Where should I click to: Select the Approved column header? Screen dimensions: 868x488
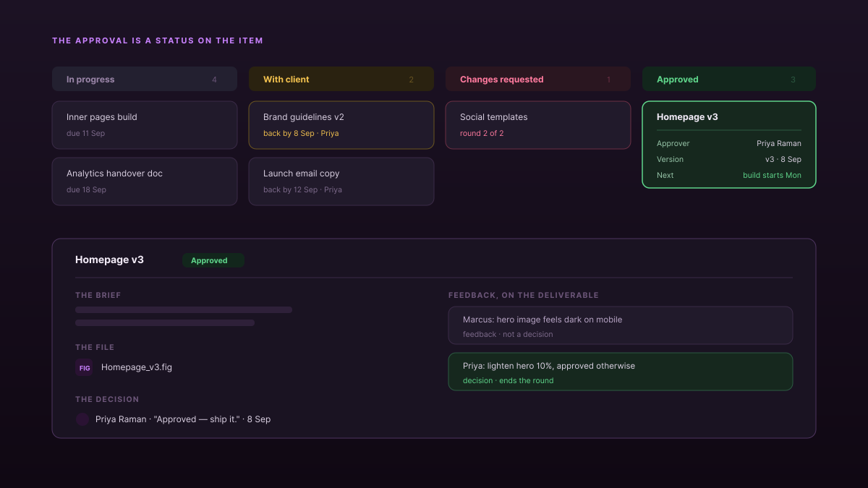pos(729,80)
